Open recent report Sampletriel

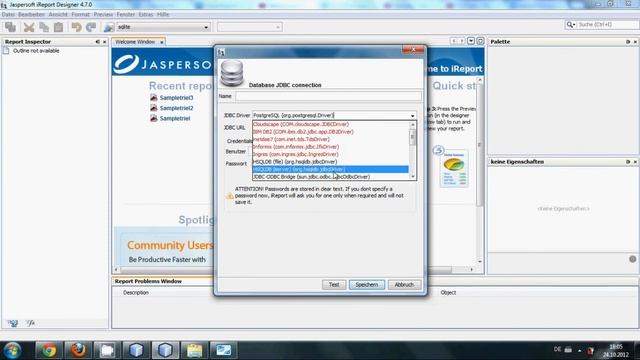(175, 118)
